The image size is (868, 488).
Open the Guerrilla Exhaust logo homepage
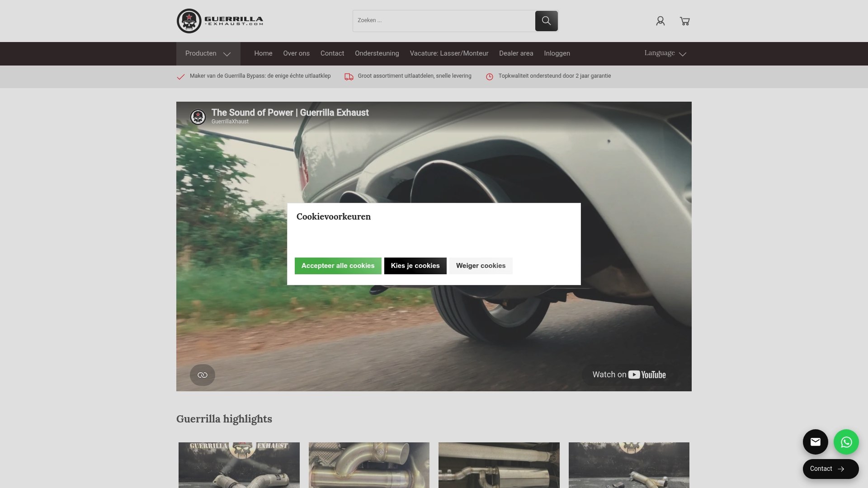(220, 21)
